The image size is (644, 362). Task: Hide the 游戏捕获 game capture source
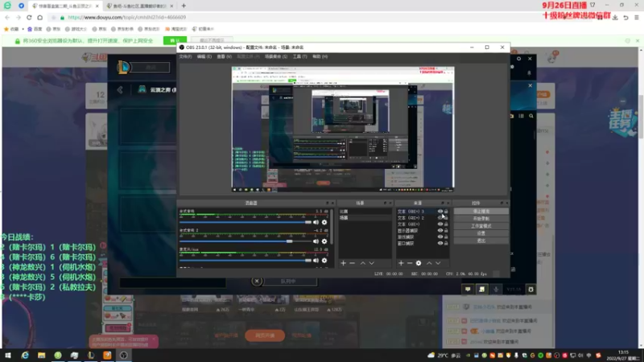pyautogui.click(x=440, y=237)
